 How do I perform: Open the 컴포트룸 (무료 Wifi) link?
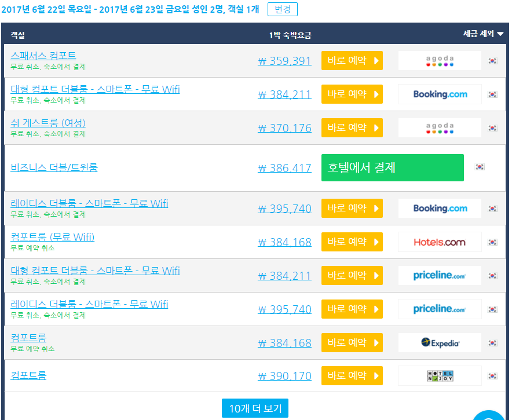(52, 237)
